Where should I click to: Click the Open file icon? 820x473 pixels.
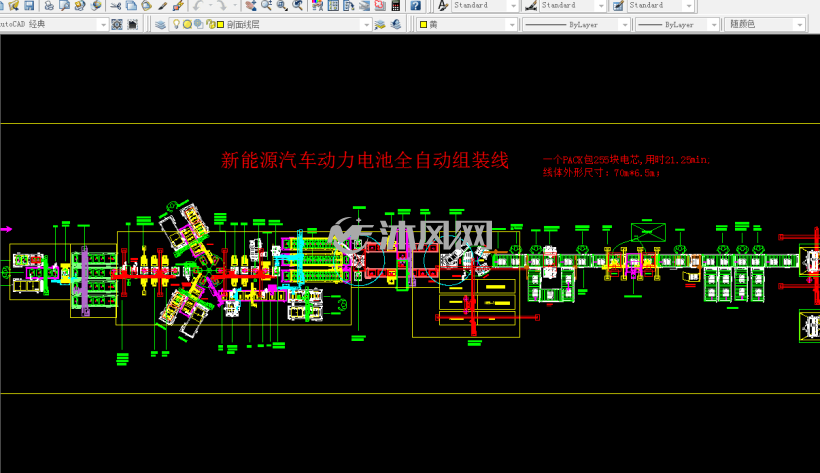tap(14, 5)
